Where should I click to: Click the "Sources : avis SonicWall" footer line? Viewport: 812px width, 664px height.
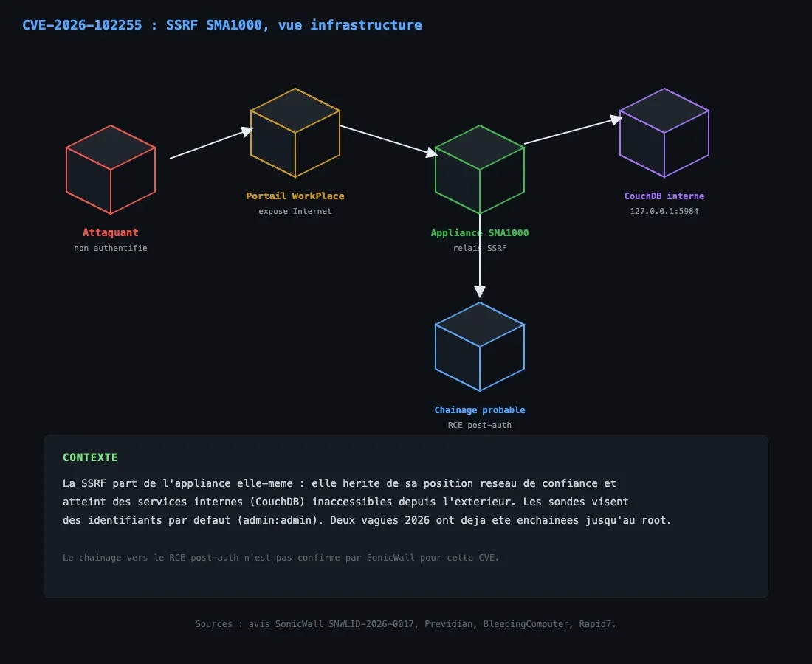coord(405,624)
